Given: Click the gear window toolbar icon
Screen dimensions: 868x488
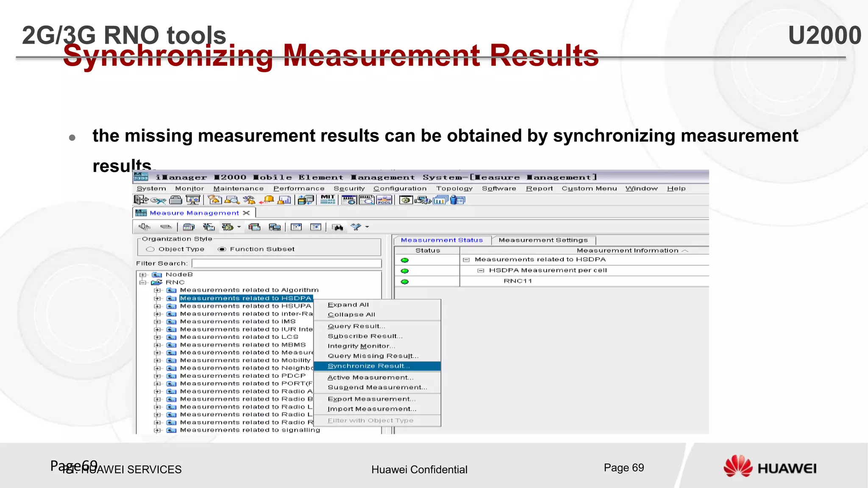Looking at the screenshot, I should point(406,200).
